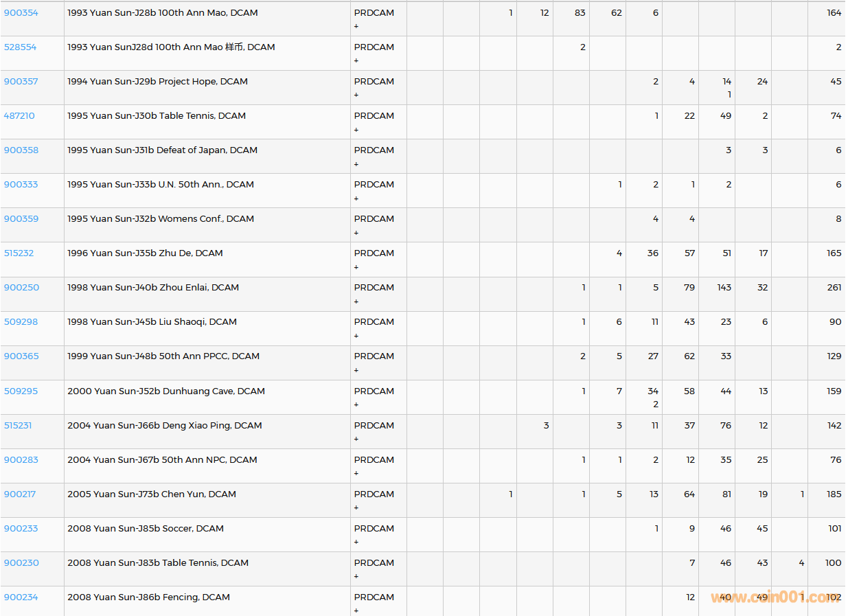Click the 900357 Project Hope ID link
Viewport: 848px width, 616px height.
(x=21, y=82)
